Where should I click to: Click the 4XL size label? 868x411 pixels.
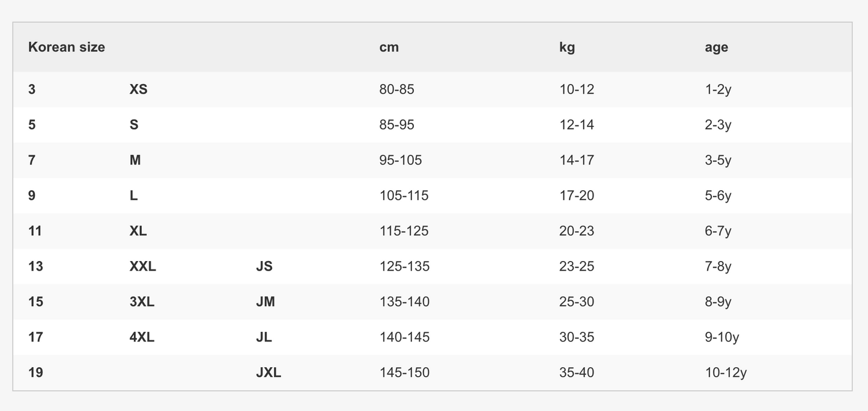coord(142,337)
